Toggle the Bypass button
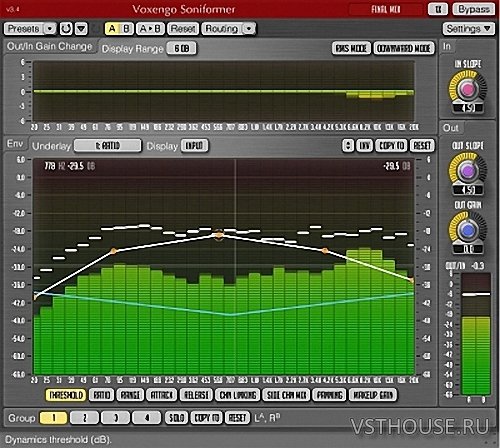Screen dimensions: 500x448 (x=473, y=9)
